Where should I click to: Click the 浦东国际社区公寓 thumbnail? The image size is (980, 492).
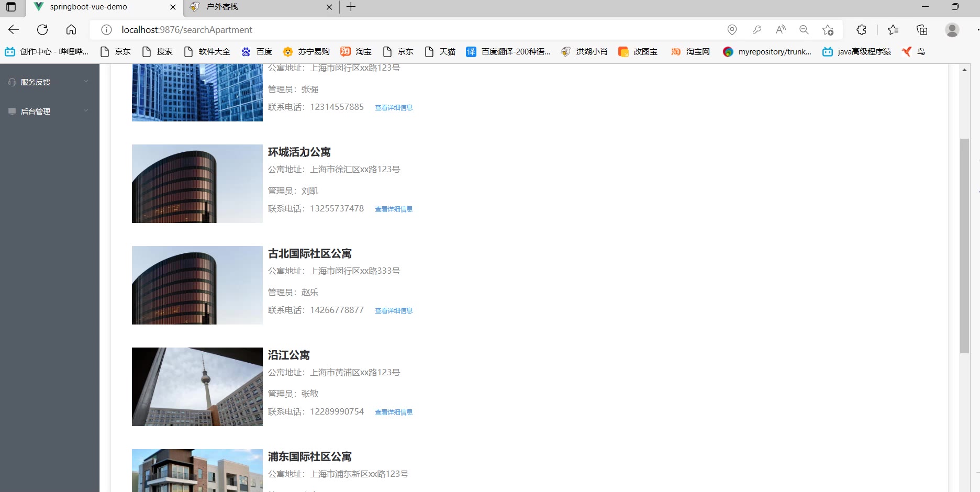(197, 470)
